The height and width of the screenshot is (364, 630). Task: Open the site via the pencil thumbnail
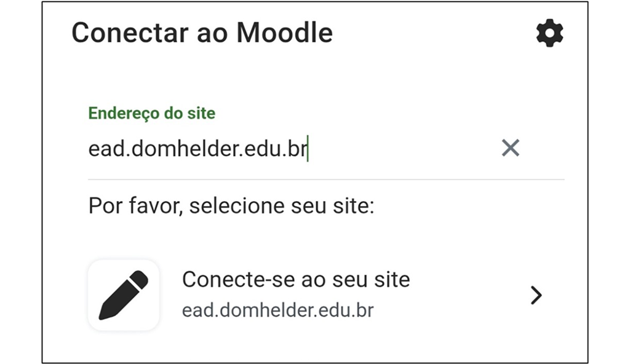point(124,295)
